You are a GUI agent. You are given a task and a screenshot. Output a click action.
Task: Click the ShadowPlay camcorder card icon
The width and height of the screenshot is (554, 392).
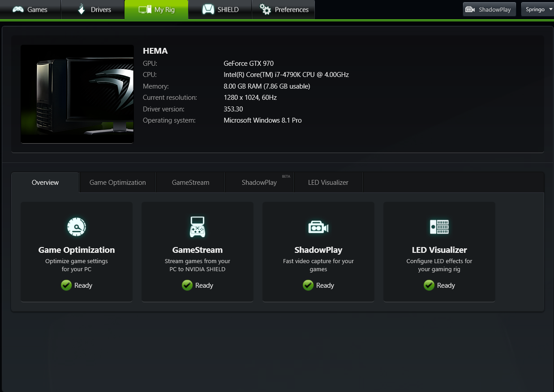point(318,227)
